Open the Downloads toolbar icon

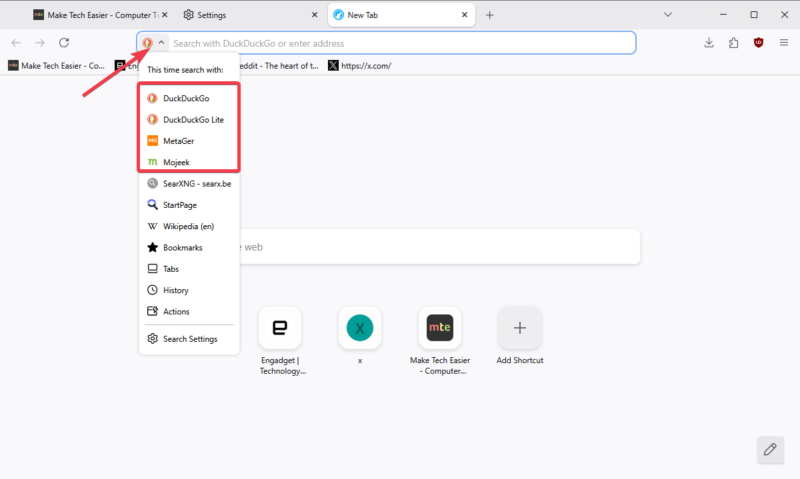(709, 43)
